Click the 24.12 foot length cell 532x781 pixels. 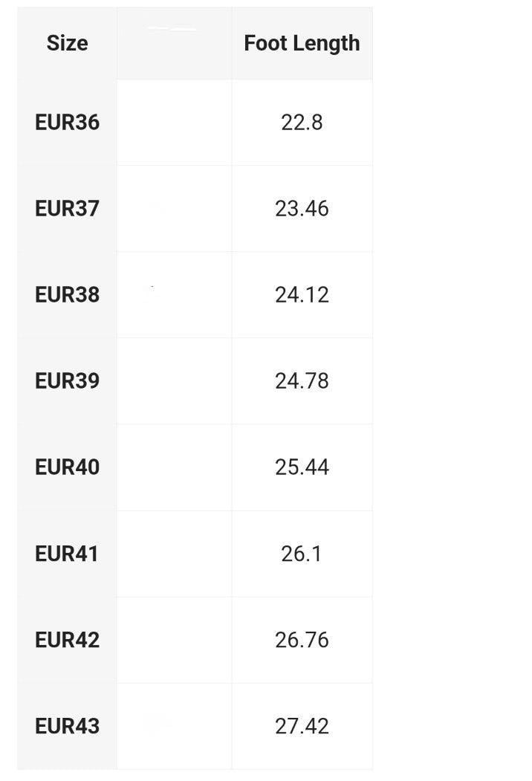(x=302, y=295)
